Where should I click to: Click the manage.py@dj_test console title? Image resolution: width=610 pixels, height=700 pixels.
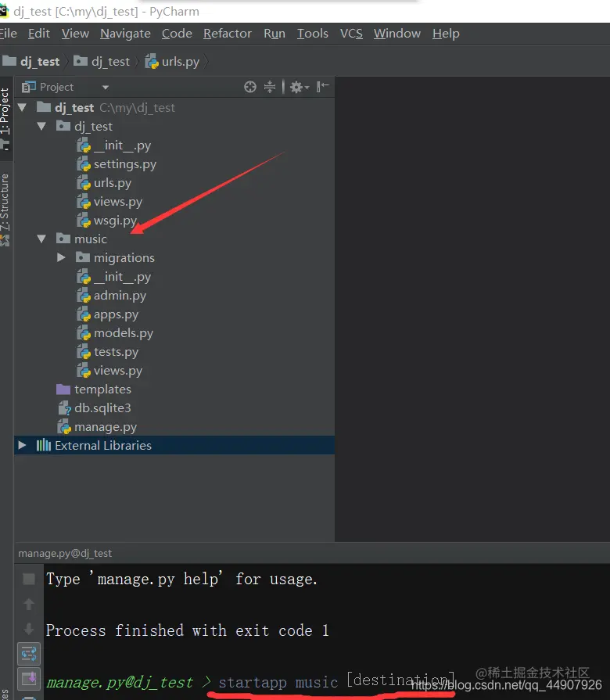pos(65,553)
